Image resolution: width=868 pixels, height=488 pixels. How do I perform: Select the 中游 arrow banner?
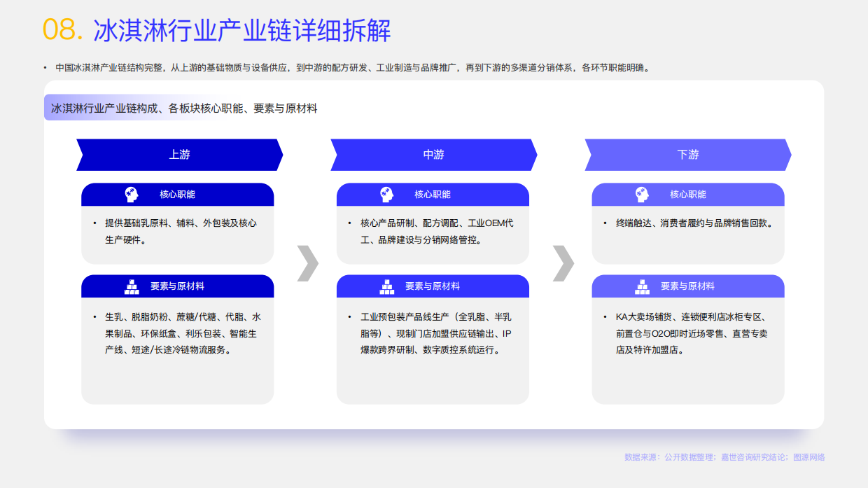[x=434, y=155]
